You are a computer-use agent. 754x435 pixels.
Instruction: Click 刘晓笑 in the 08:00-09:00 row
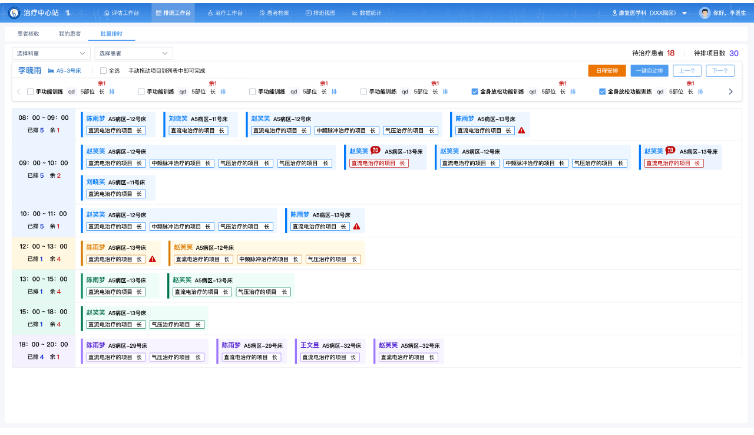coord(178,118)
